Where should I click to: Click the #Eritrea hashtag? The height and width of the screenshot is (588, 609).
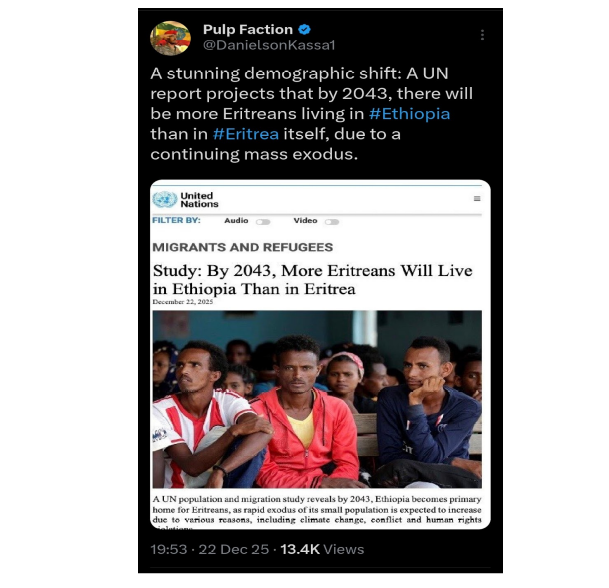click(245, 134)
